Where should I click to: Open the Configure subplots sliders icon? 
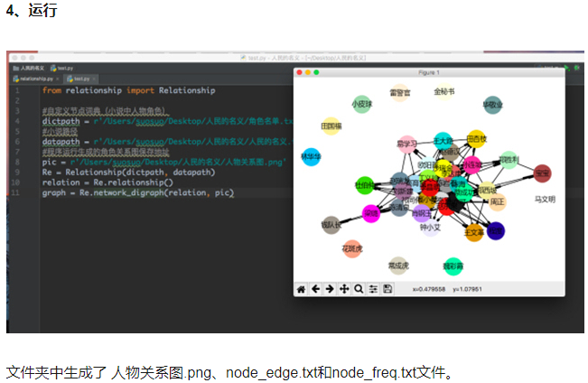[x=373, y=289]
